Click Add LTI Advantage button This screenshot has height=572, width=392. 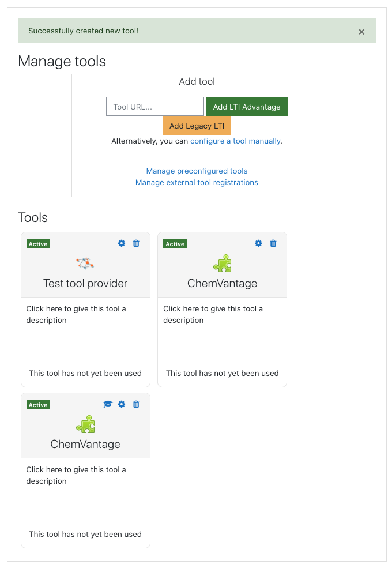(x=247, y=107)
